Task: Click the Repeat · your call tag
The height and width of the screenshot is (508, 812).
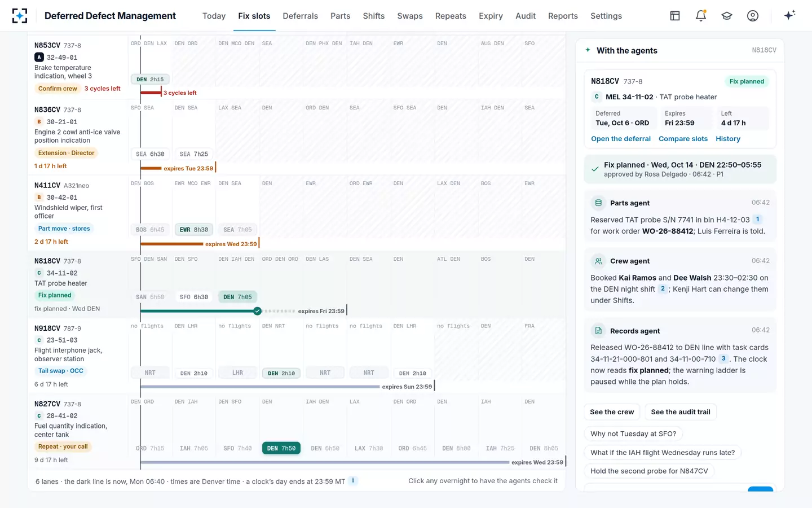Action: tap(63, 446)
